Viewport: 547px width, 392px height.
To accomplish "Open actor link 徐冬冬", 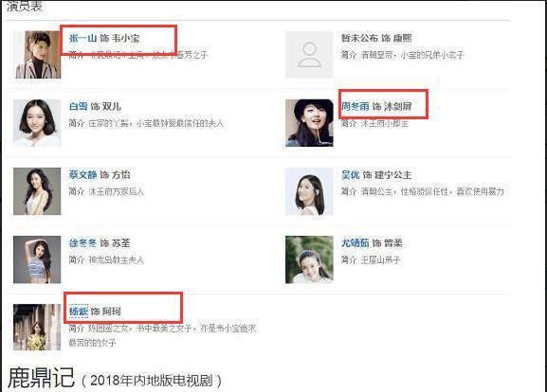I will tap(82, 242).
